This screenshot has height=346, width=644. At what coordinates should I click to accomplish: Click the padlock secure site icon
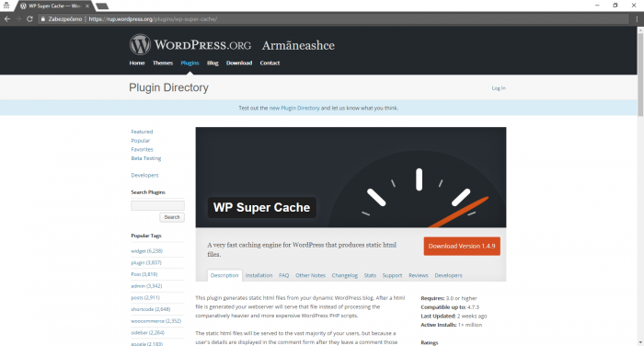(x=42, y=19)
